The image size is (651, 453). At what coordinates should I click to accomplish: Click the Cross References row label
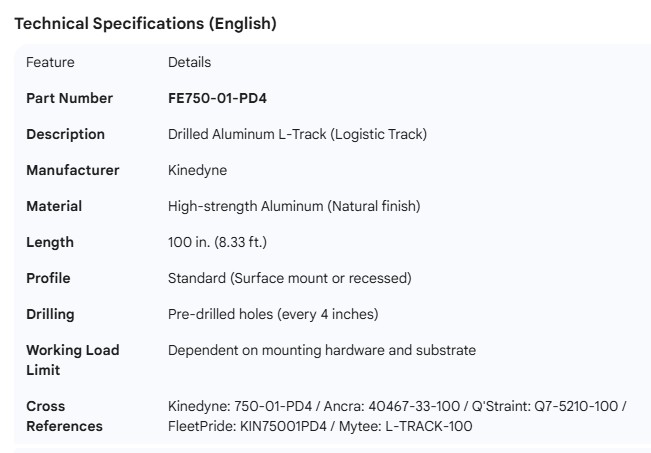tap(64, 416)
